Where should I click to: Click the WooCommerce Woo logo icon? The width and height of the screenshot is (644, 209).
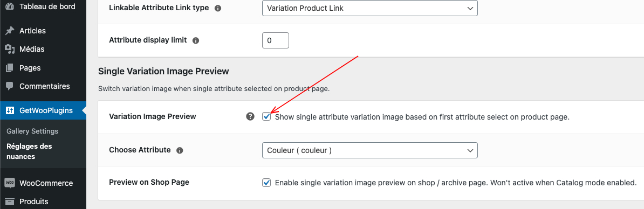tap(10, 183)
